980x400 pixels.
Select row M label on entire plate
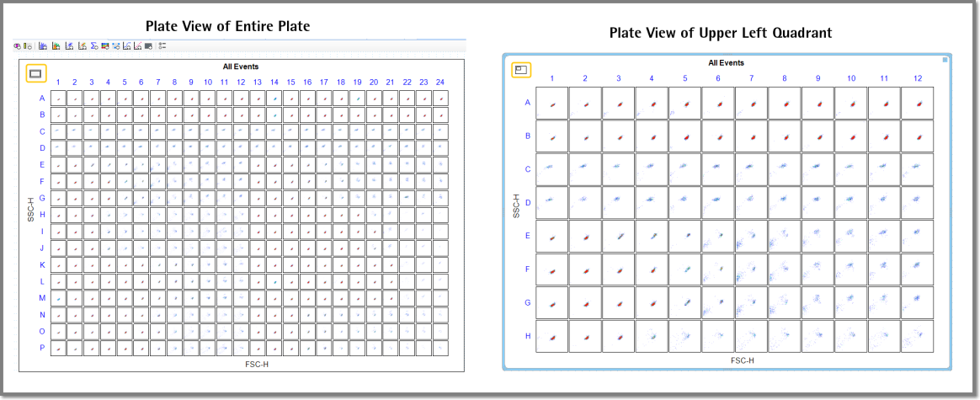[x=42, y=298]
